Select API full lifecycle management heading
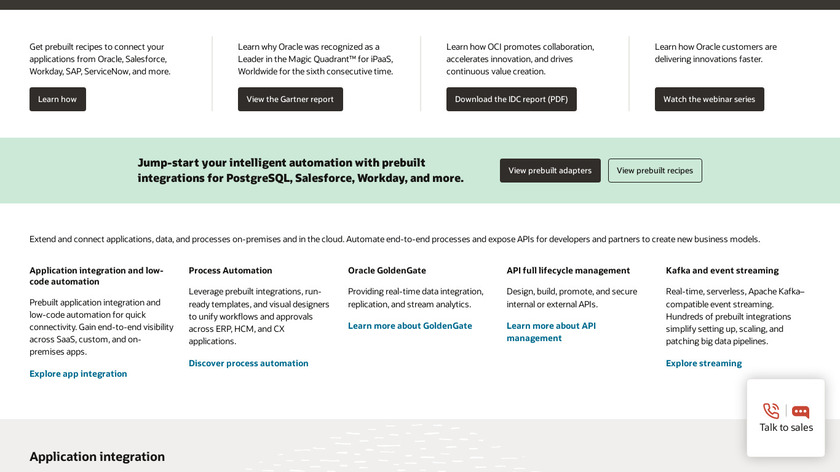Screen dimensions: 840x472 [x=568, y=270]
